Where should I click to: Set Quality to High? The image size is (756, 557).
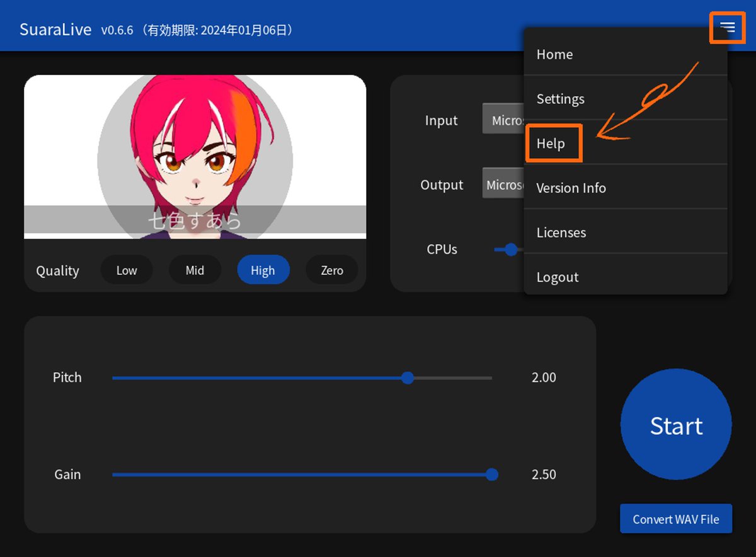coord(263,270)
